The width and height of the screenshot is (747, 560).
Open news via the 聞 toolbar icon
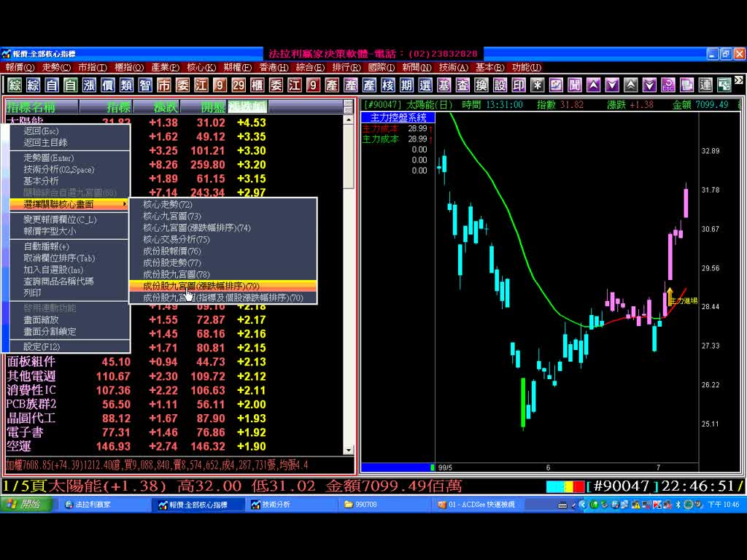pyautogui.click(x=575, y=85)
